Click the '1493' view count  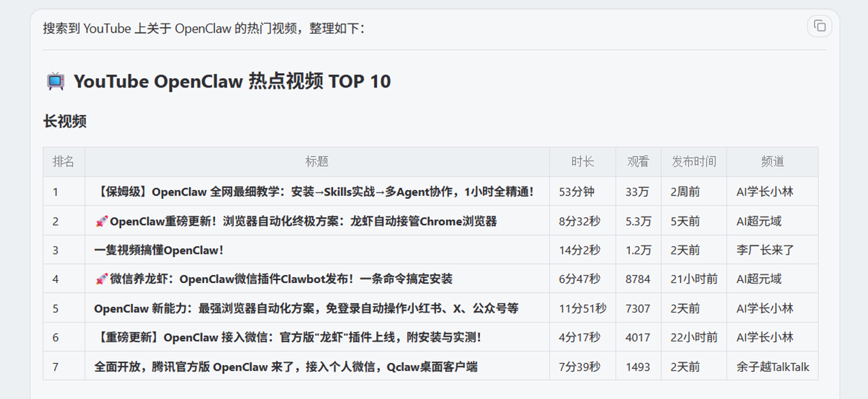tap(638, 367)
